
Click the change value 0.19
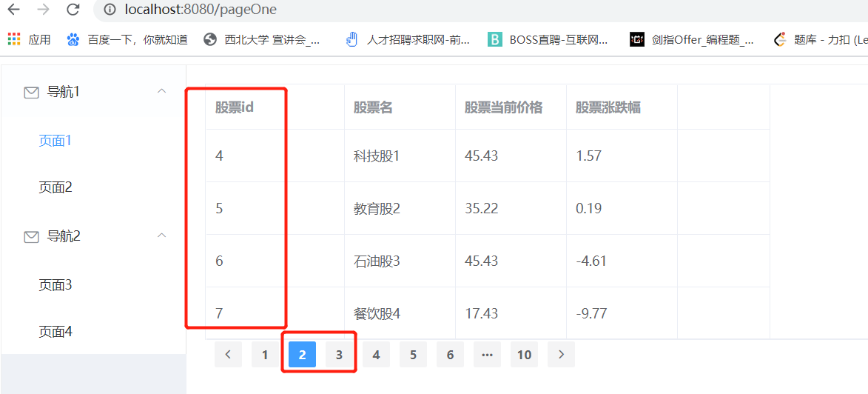[588, 209]
